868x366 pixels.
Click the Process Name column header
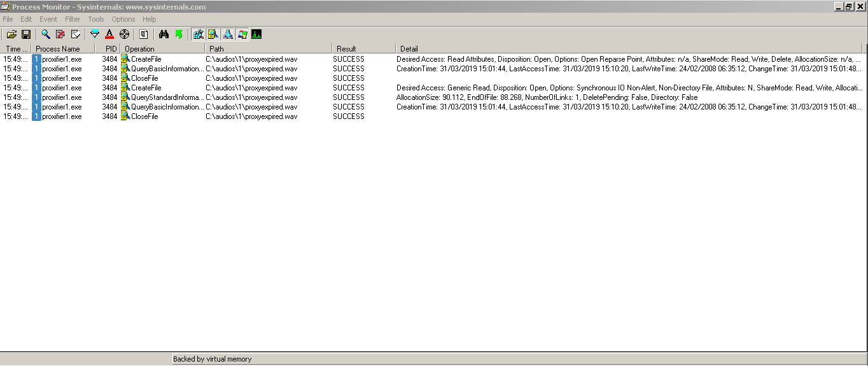pyautogui.click(x=63, y=48)
